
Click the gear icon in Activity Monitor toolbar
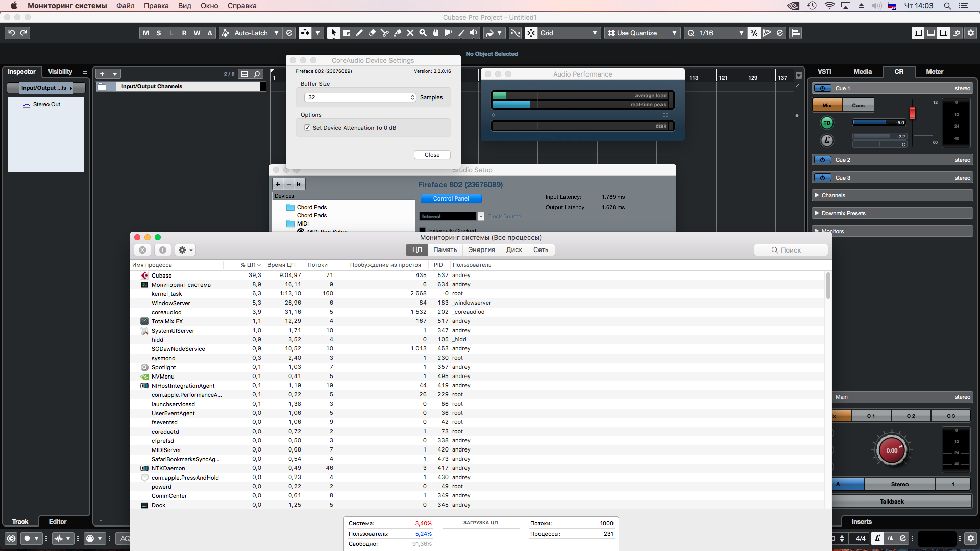(185, 250)
